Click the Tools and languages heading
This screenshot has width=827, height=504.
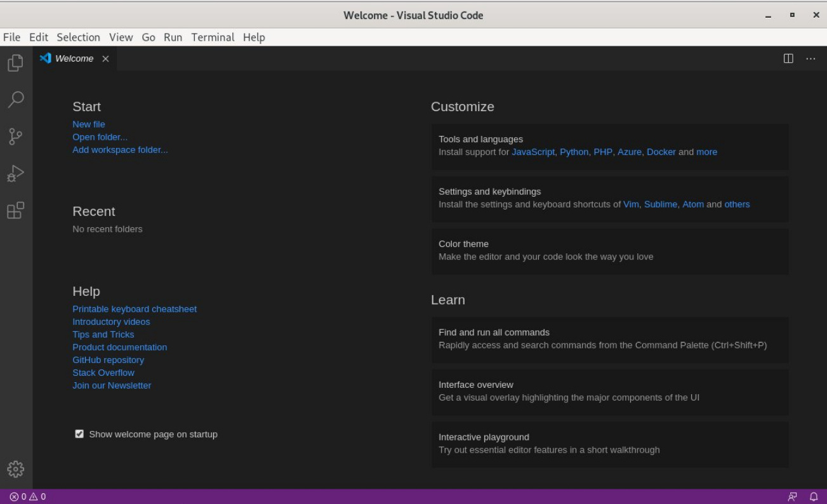pyautogui.click(x=480, y=140)
